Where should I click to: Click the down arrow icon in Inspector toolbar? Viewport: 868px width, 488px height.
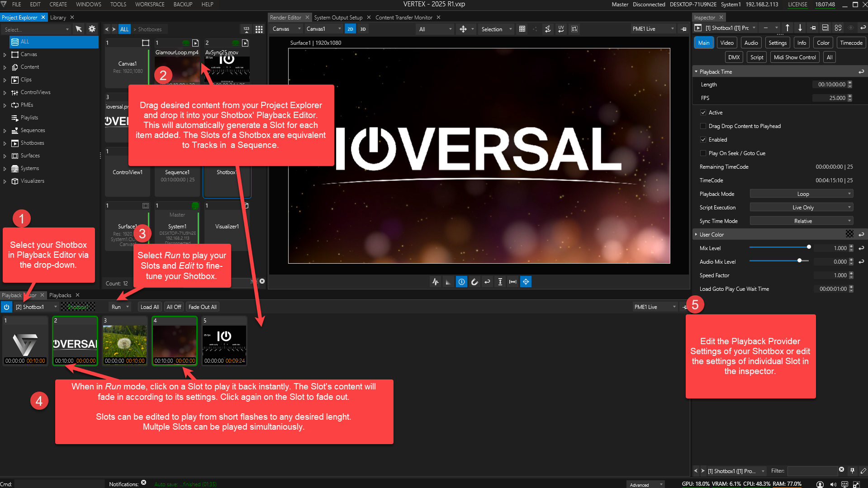(x=800, y=28)
